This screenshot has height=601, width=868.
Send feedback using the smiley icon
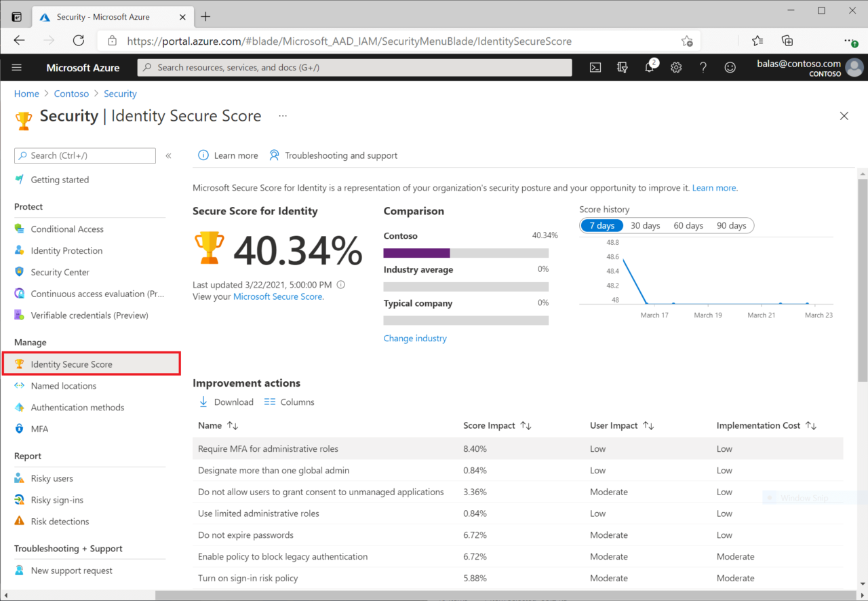[730, 67]
